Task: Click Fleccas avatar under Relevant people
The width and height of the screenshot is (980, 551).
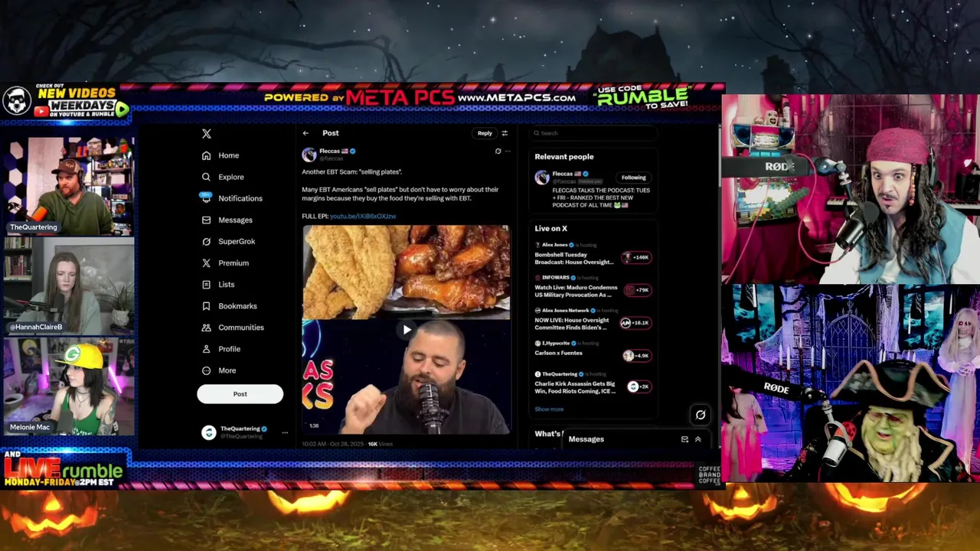Action: [542, 178]
